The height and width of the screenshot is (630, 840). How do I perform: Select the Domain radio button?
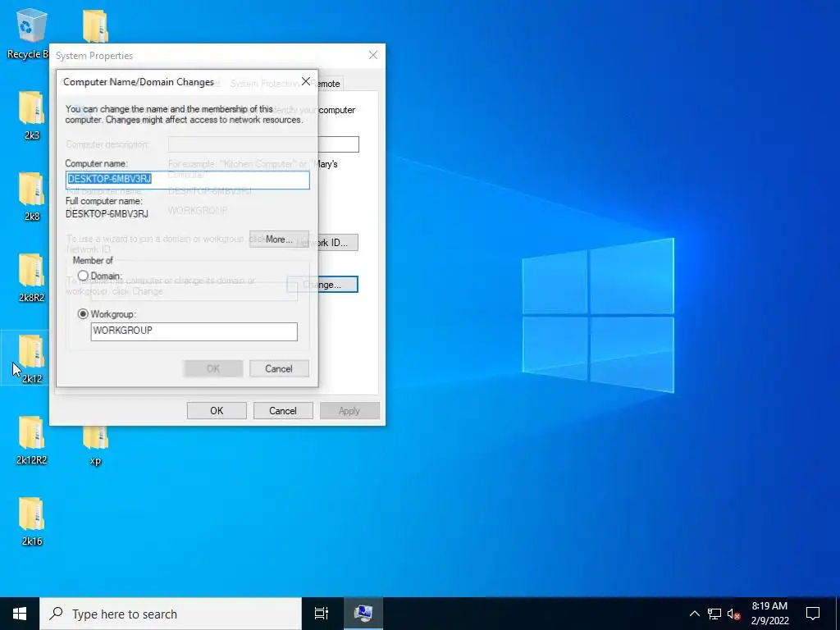point(83,276)
